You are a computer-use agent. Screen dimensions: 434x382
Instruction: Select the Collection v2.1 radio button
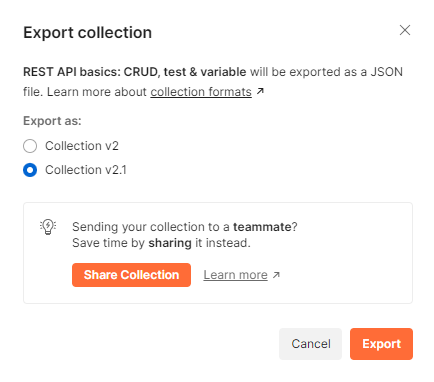pos(30,170)
